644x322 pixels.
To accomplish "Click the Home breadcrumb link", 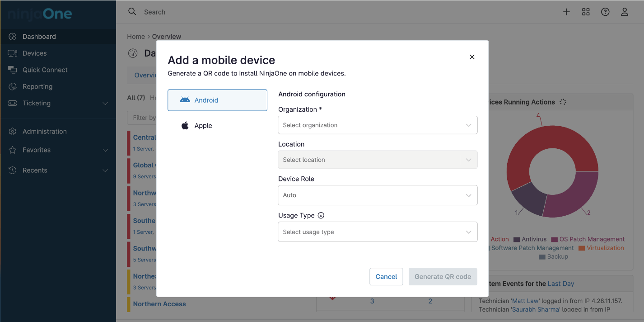I will click(136, 37).
